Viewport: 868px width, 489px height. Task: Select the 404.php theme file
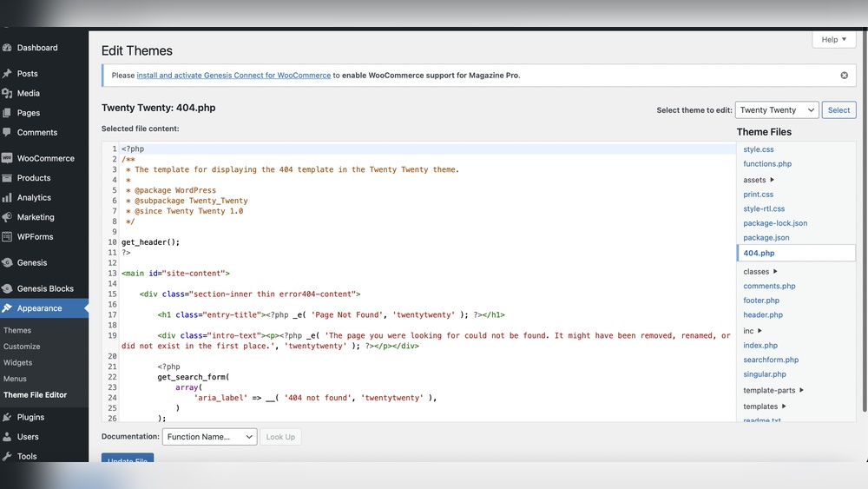coord(796,253)
